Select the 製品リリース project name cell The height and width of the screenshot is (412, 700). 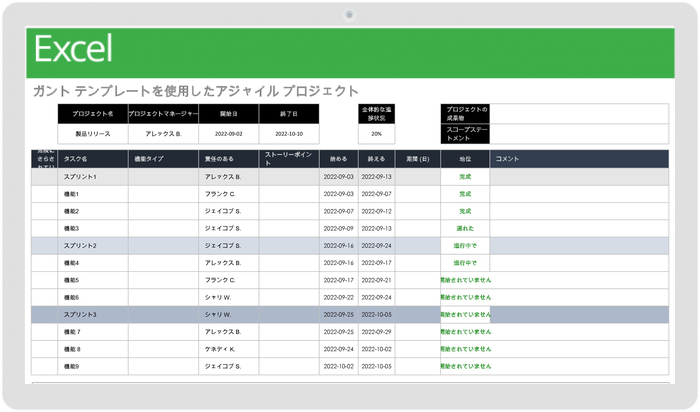click(x=93, y=134)
